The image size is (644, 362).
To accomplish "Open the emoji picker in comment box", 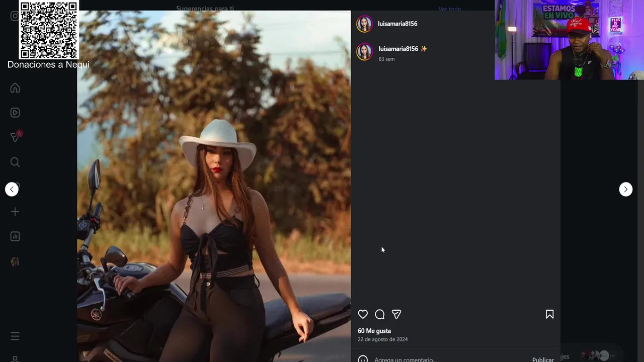I will point(363,359).
